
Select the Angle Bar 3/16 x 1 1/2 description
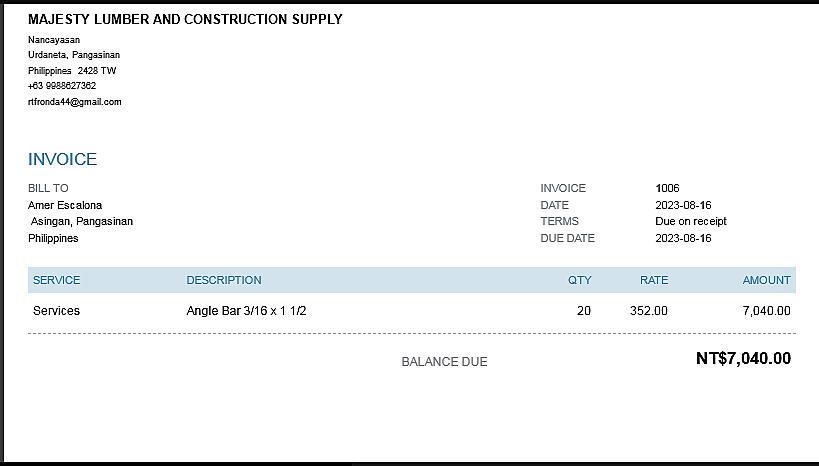[x=246, y=311]
